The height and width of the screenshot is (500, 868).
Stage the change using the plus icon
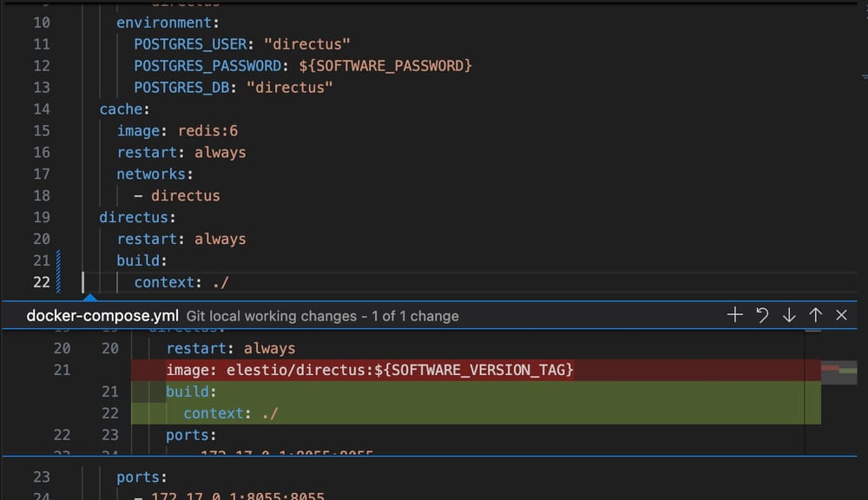pos(735,315)
